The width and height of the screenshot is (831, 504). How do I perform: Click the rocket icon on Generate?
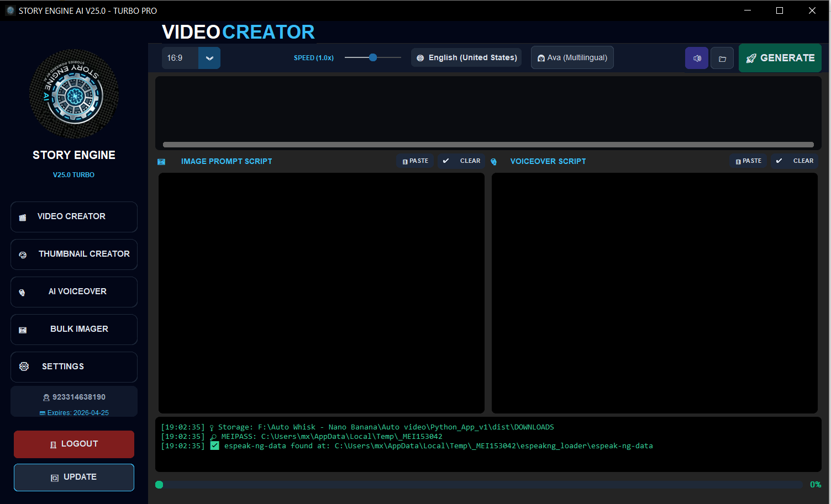(x=751, y=57)
